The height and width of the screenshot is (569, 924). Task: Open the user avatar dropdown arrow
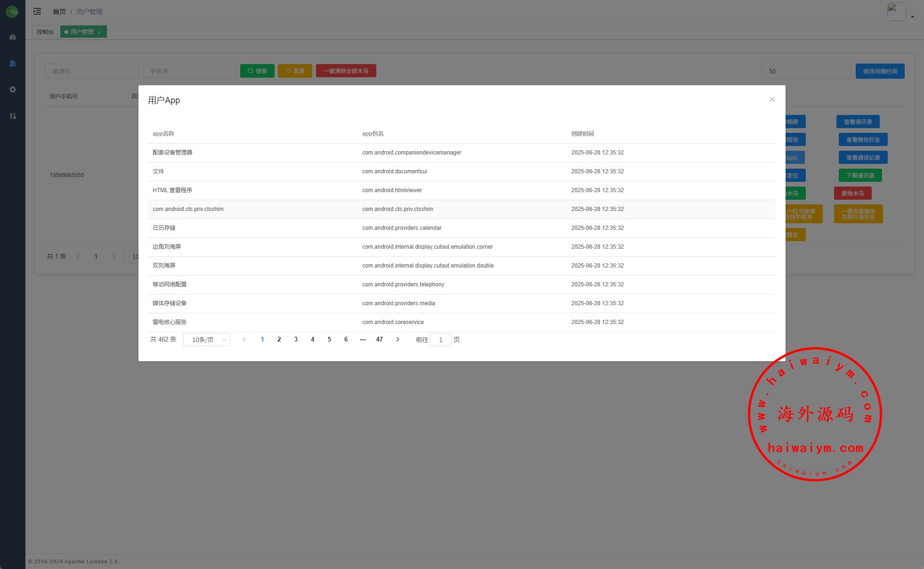pyautogui.click(x=912, y=17)
